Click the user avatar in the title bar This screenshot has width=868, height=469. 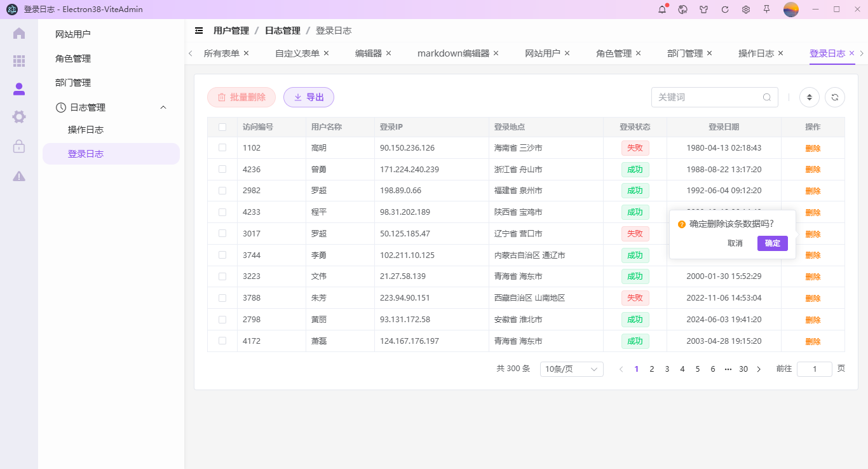point(790,10)
